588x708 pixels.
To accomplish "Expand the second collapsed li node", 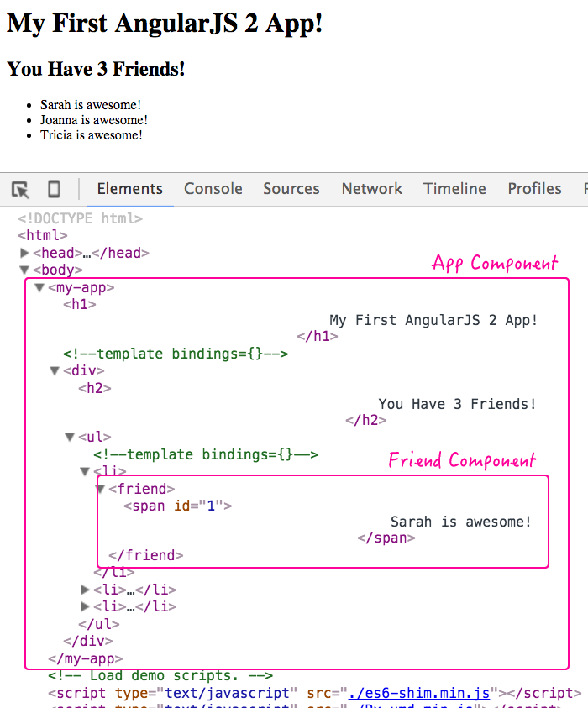I will tap(85, 590).
